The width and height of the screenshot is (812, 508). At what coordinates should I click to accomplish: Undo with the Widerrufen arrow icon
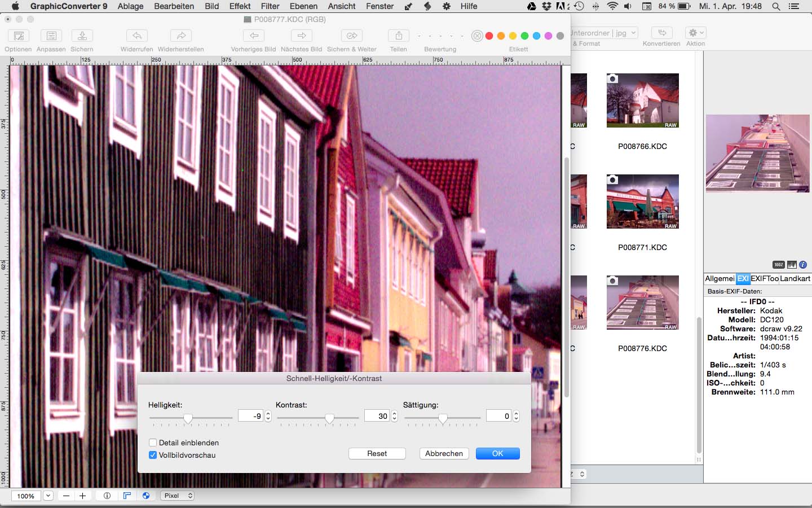tap(137, 36)
